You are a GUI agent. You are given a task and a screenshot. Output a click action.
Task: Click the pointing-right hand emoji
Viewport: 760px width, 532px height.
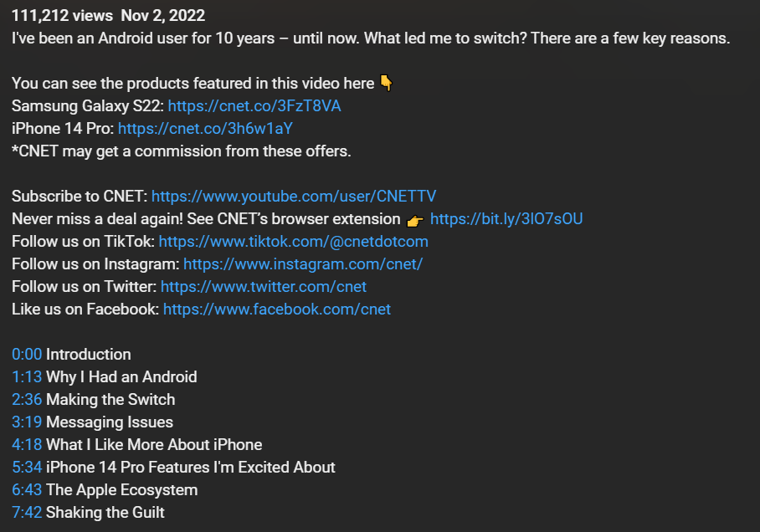point(415,221)
